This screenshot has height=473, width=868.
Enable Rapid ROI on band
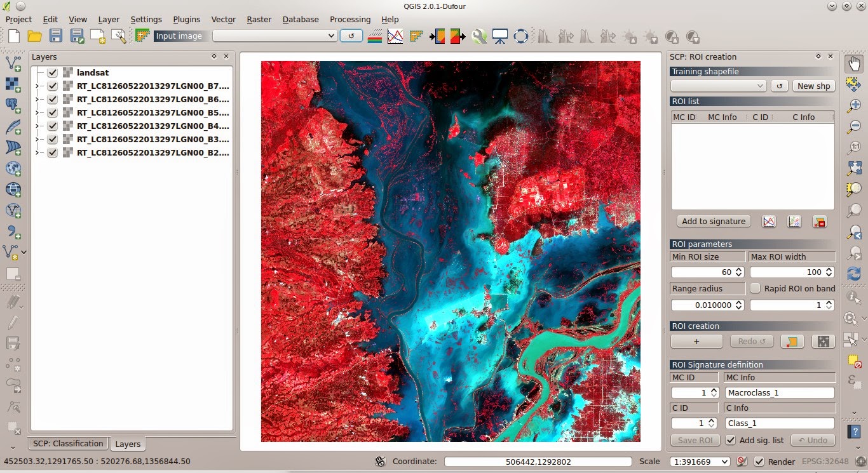tap(755, 288)
